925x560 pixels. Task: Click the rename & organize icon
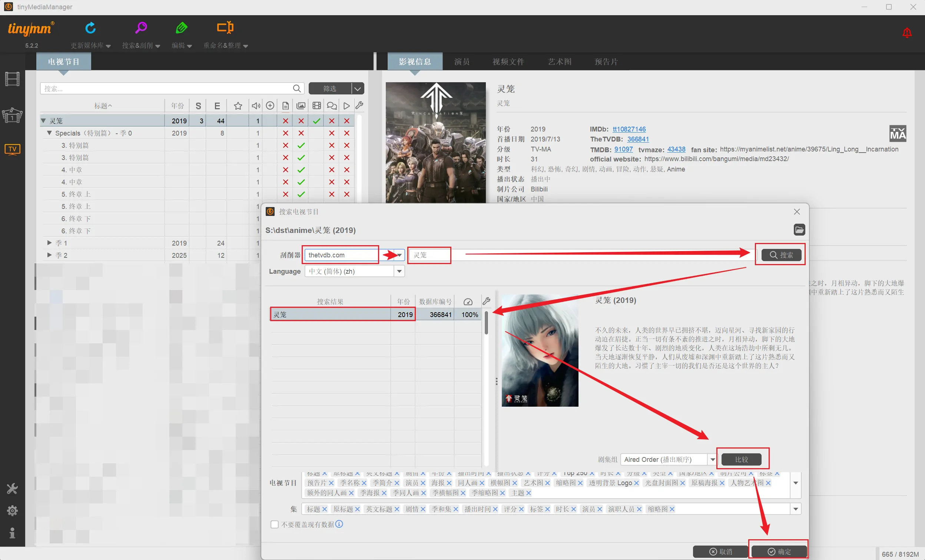click(225, 28)
